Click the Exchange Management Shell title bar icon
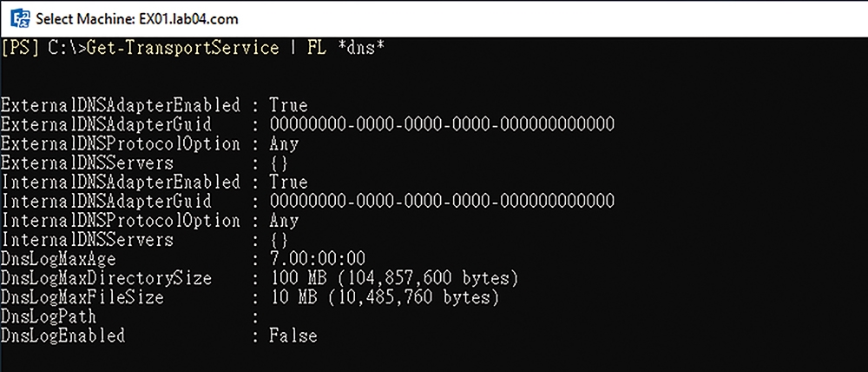868x372 pixels. [x=21, y=19]
